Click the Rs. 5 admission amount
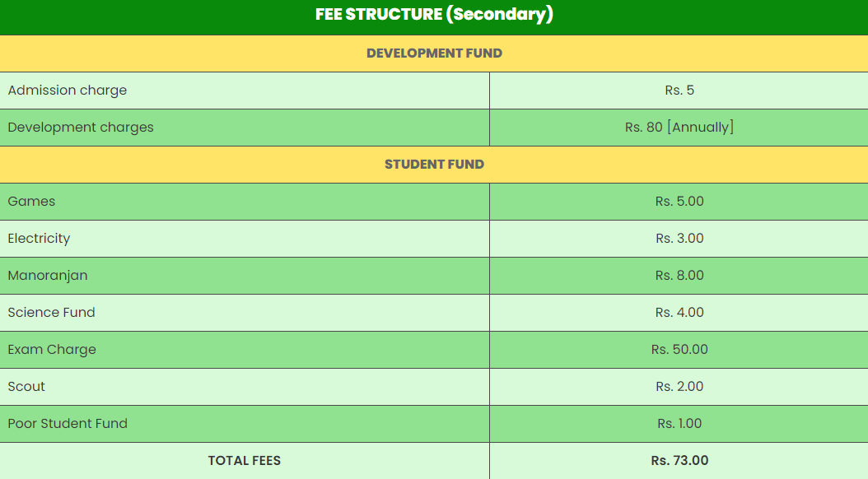The width and height of the screenshot is (868, 479). pos(679,91)
